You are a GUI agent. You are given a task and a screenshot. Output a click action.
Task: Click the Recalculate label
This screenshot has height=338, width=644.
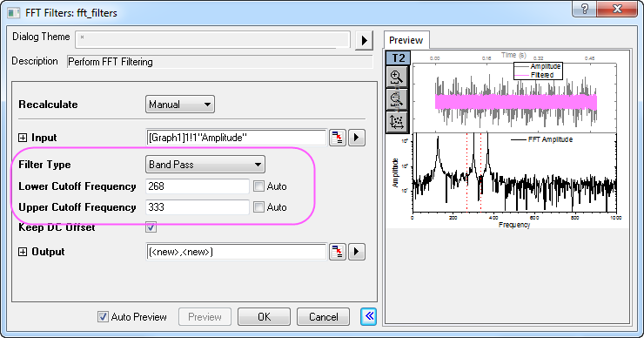coord(48,105)
